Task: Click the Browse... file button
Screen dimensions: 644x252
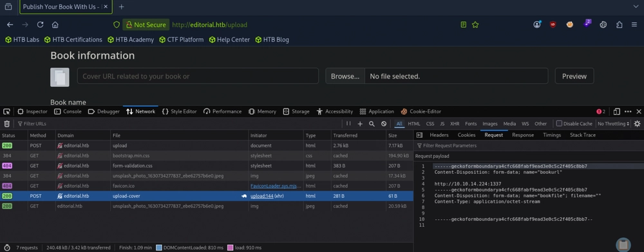Action: point(345,76)
